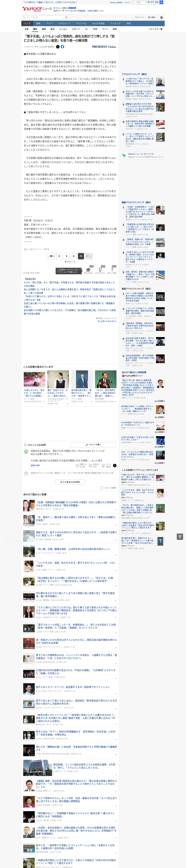Open 悠仁さま「講書始の儀」video article
The height and width of the screenshot is (868, 186).
point(77,748)
